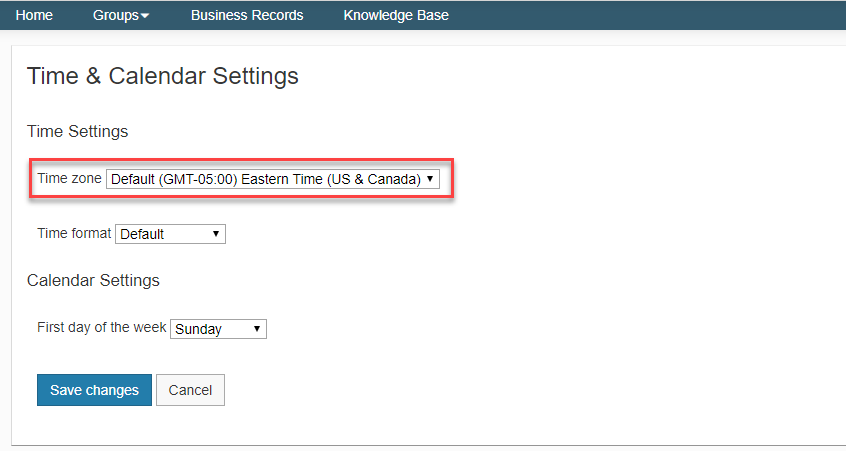Navigate to Knowledge Base
The width and height of the screenshot is (846, 451).
click(396, 15)
